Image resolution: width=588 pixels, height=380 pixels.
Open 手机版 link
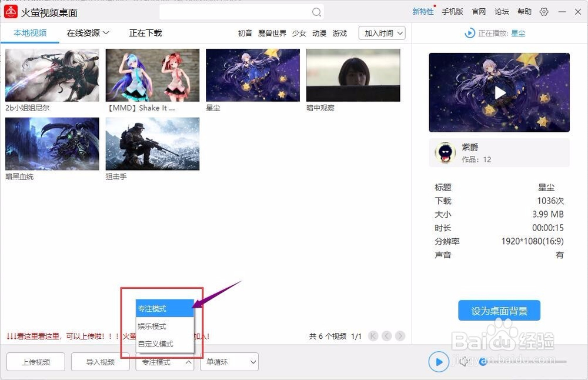[452, 12]
